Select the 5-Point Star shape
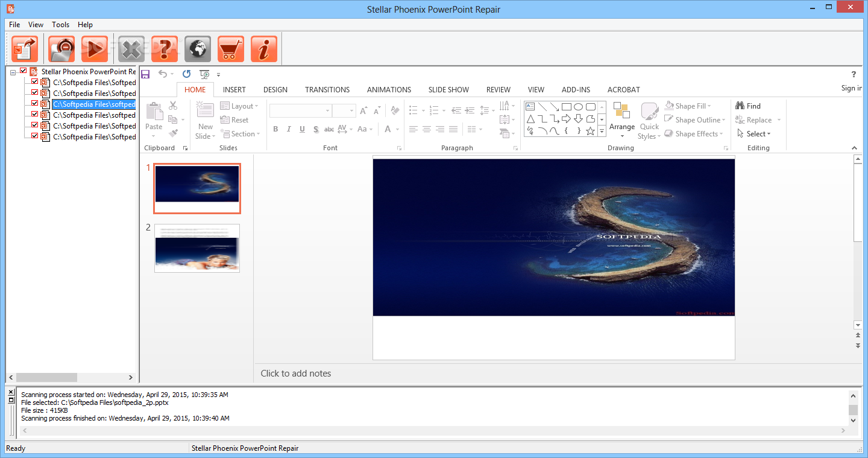Screen dimensions: 868x458 click(x=590, y=130)
